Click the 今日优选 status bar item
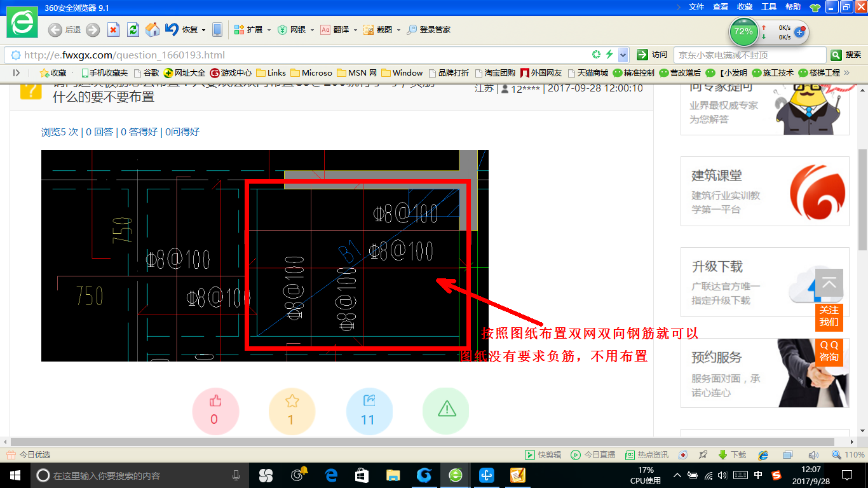868x488 pixels. point(29,455)
